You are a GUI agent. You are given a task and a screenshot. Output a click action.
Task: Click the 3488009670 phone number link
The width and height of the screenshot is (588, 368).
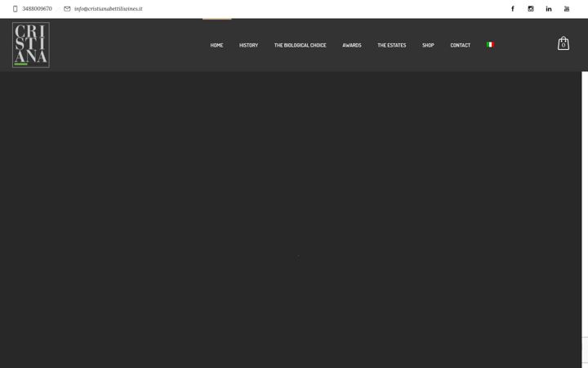tap(37, 9)
